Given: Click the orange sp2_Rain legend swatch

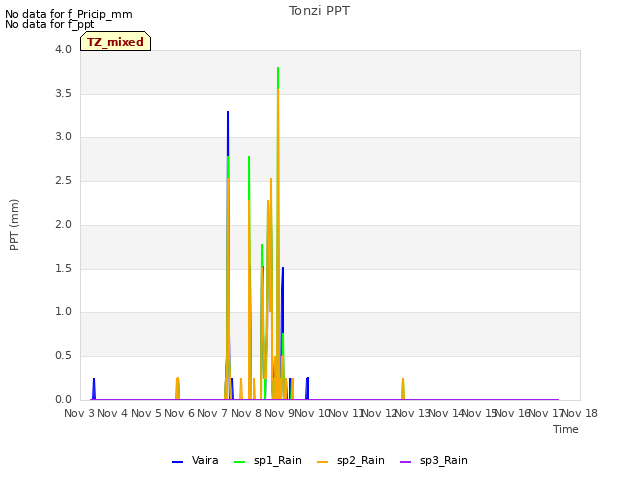Looking at the screenshot, I should tap(322, 462).
